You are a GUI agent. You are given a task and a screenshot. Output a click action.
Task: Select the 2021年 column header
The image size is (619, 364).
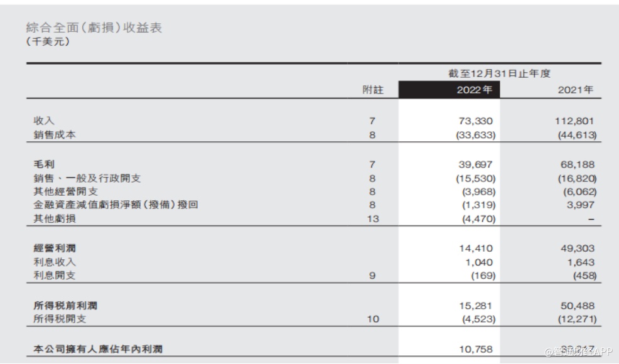click(x=575, y=90)
